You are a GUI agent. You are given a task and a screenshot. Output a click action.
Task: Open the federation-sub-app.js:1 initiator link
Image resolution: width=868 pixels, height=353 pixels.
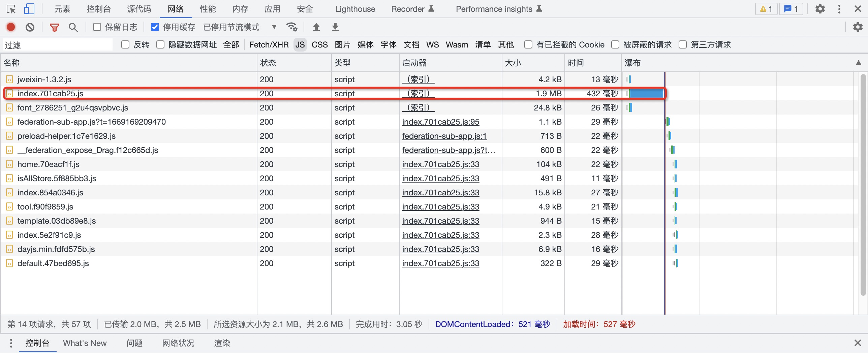click(444, 136)
